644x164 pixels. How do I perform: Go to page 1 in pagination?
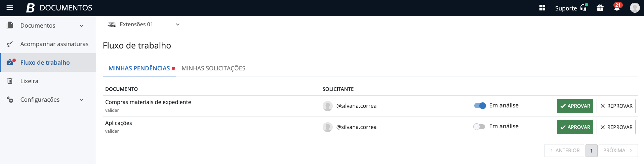(x=591, y=151)
